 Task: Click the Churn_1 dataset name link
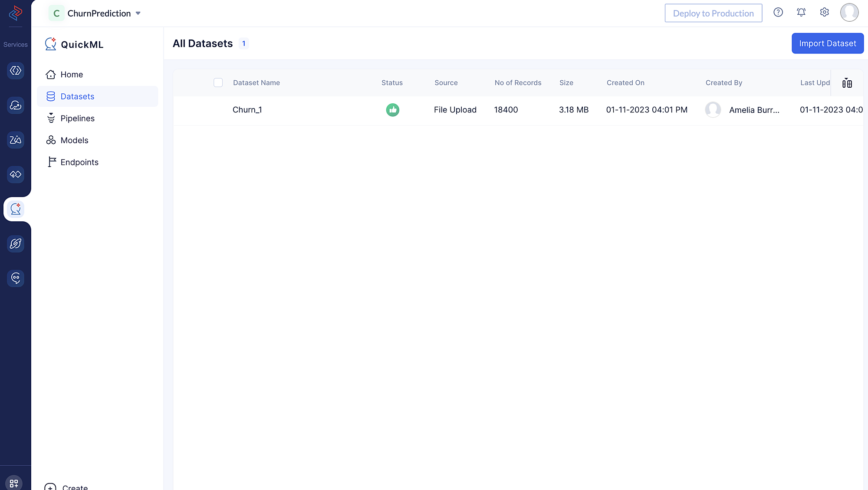click(x=247, y=110)
